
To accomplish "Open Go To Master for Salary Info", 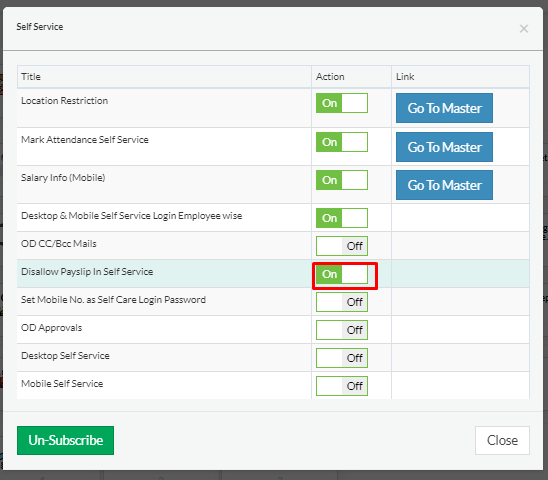I will (444, 185).
